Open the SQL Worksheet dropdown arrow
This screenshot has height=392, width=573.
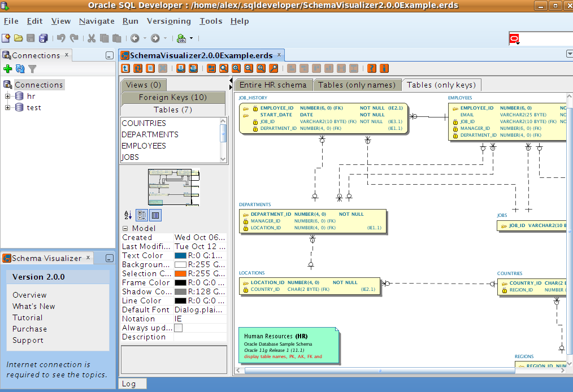coord(191,38)
